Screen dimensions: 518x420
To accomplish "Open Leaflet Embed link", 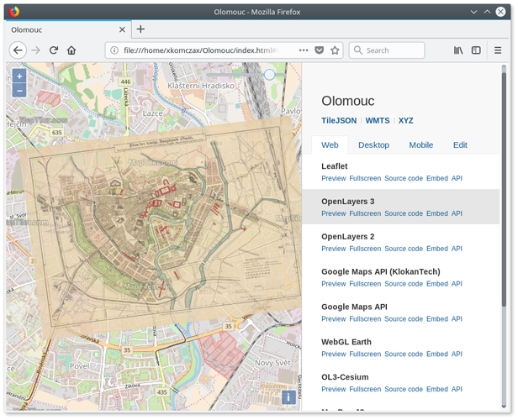I will pyautogui.click(x=437, y=178).
